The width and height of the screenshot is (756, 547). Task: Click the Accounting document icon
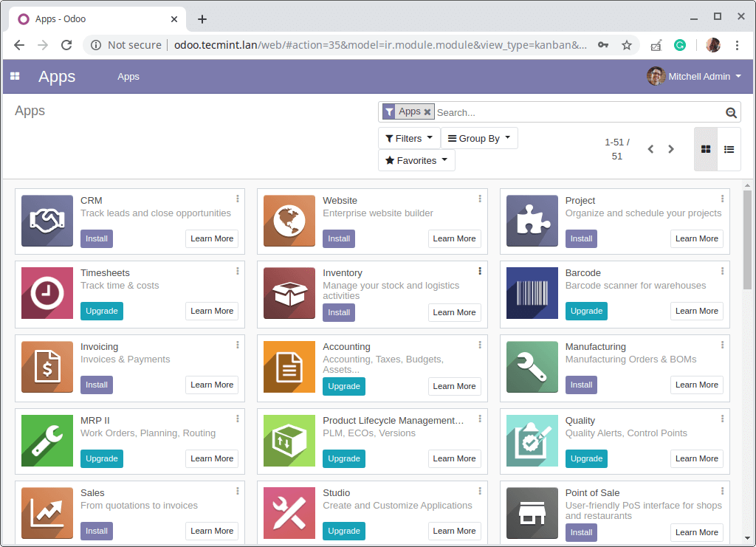(x=289, y=367)
